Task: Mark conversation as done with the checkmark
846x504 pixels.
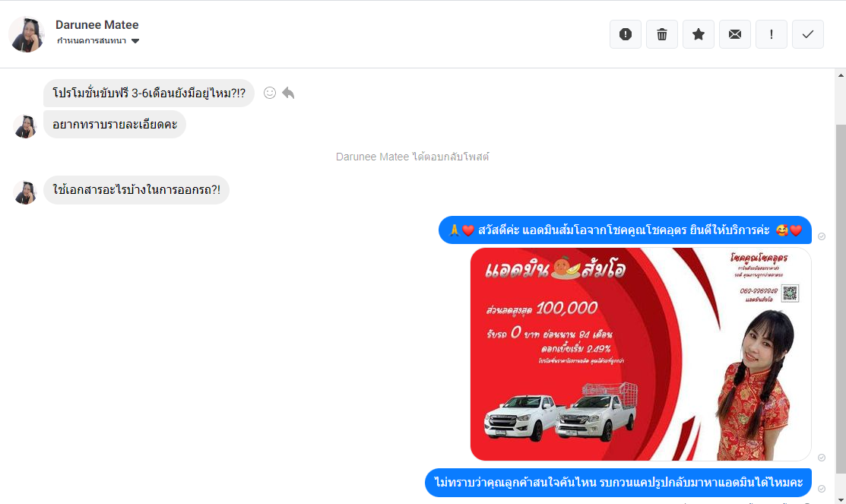Action: point(808,34)
